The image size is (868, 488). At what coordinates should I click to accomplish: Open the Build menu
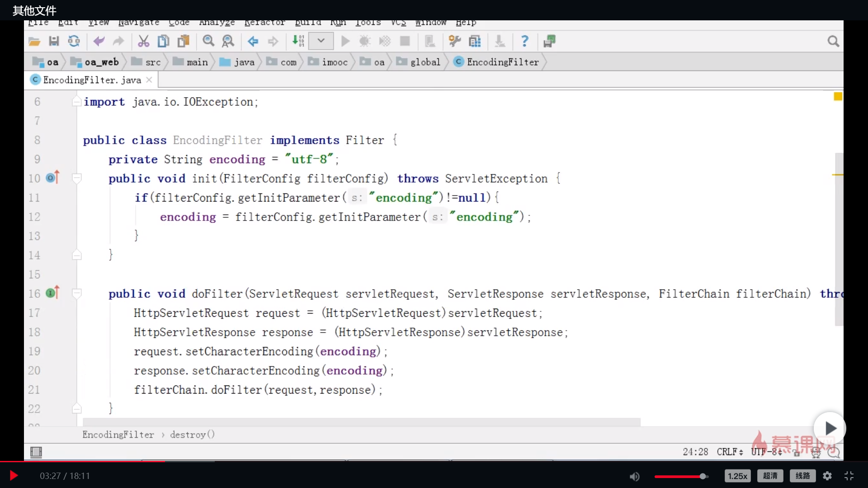coord(308,23)
